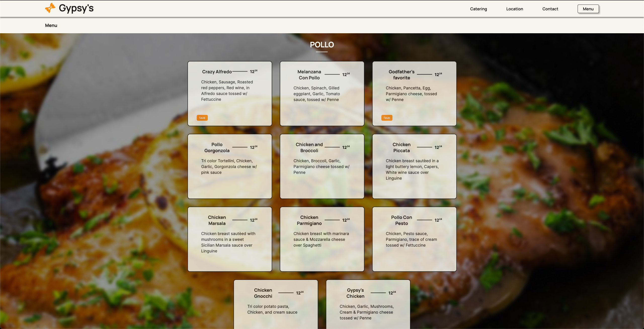
Task: Click the Crazy Alfredo ingredients description
Action: pos(227,91)
